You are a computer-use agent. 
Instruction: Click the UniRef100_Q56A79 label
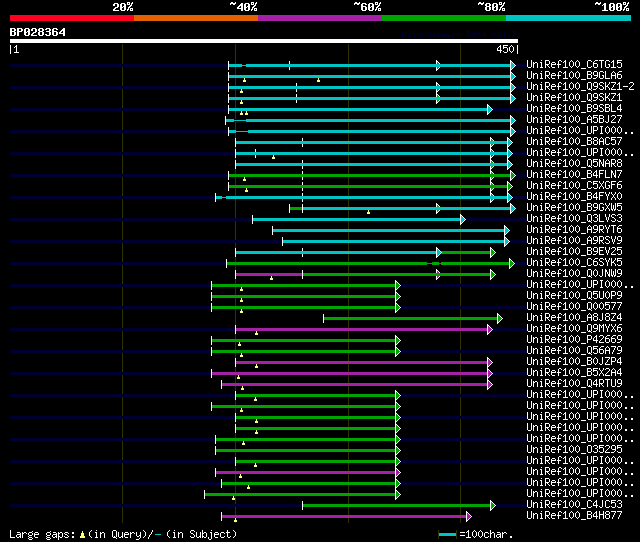click(x=574, y=351)
